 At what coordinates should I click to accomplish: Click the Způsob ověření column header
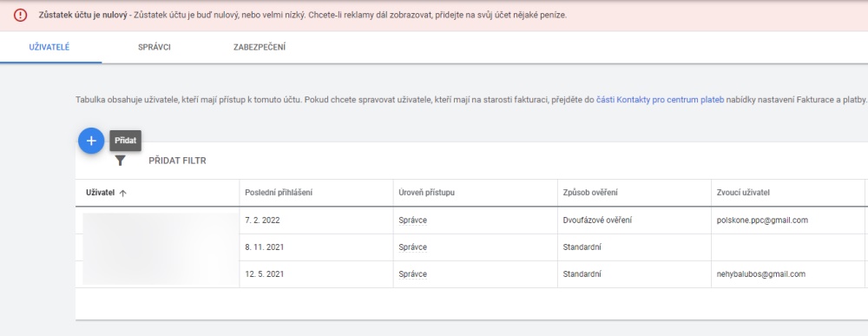pos(590,193)
